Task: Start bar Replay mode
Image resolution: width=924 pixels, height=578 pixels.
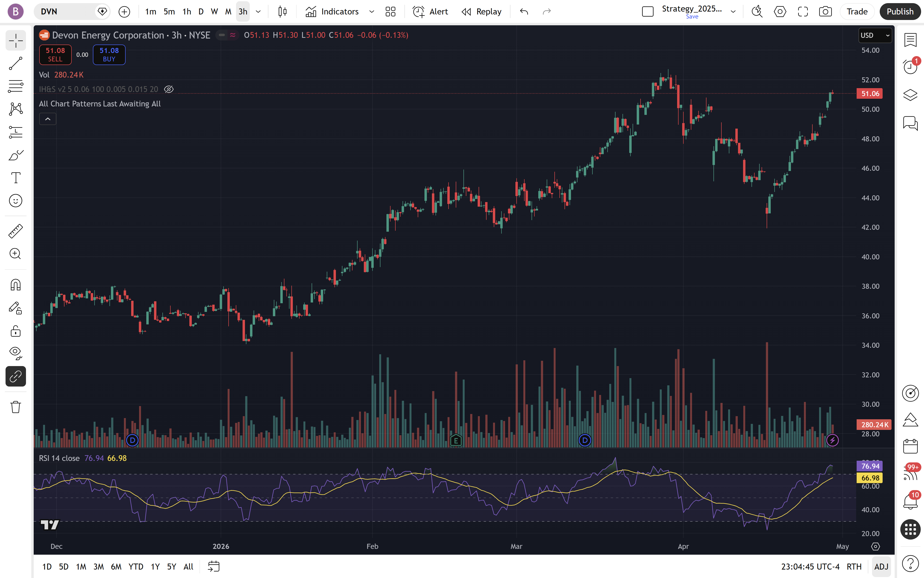Action: point(481,12)
